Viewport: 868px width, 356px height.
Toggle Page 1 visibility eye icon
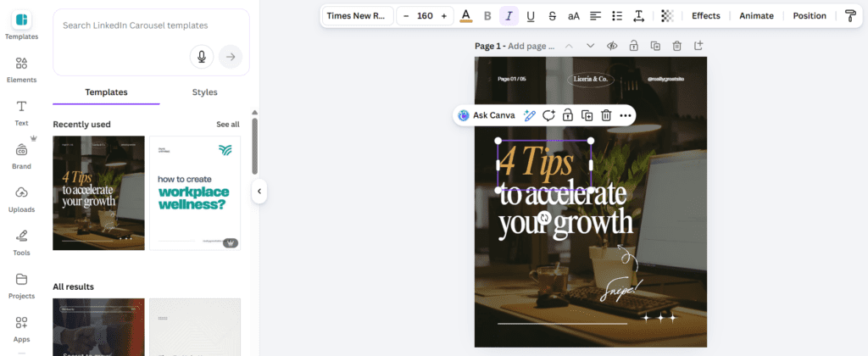pyautogui.click(x=611, y=46)
